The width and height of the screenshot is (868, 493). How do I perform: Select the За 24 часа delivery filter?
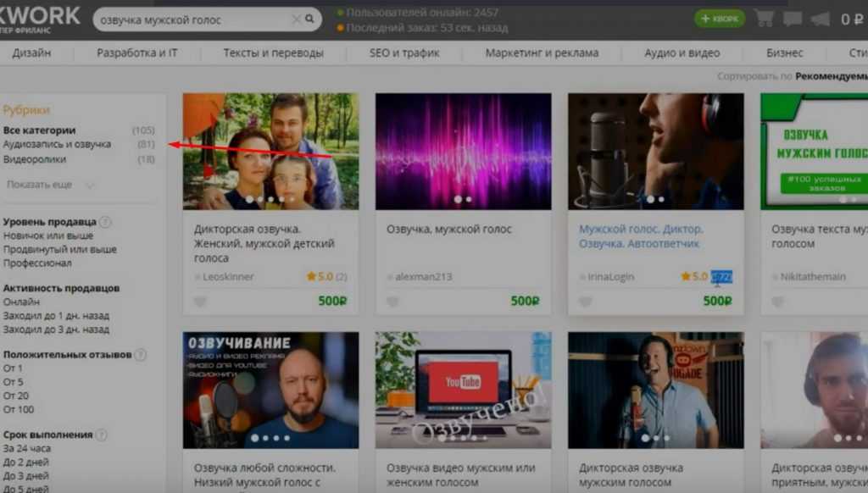pyautogui.click(x=27, y=448)
